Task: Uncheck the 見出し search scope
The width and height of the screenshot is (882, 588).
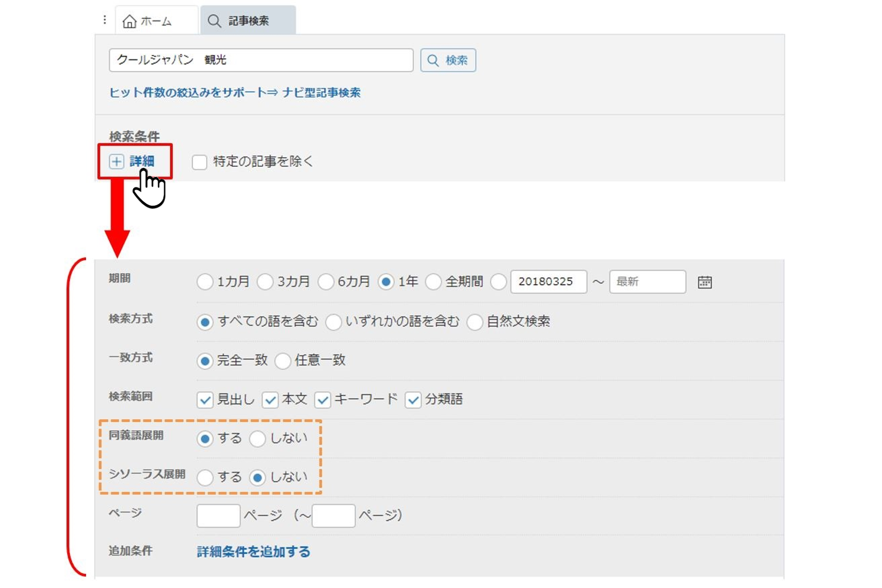Action: coord(205,400)
